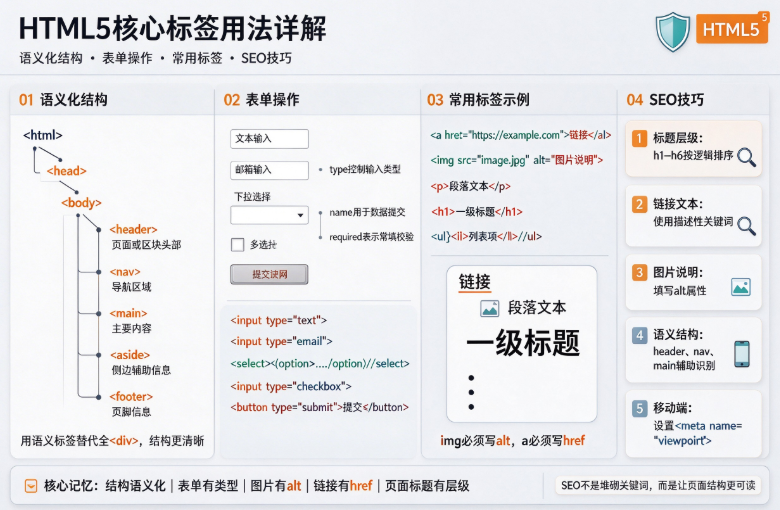Viewport: 780px width, 510px height.
Task: Click the phone icon in 语义结构 card
Action: point(742,354)
